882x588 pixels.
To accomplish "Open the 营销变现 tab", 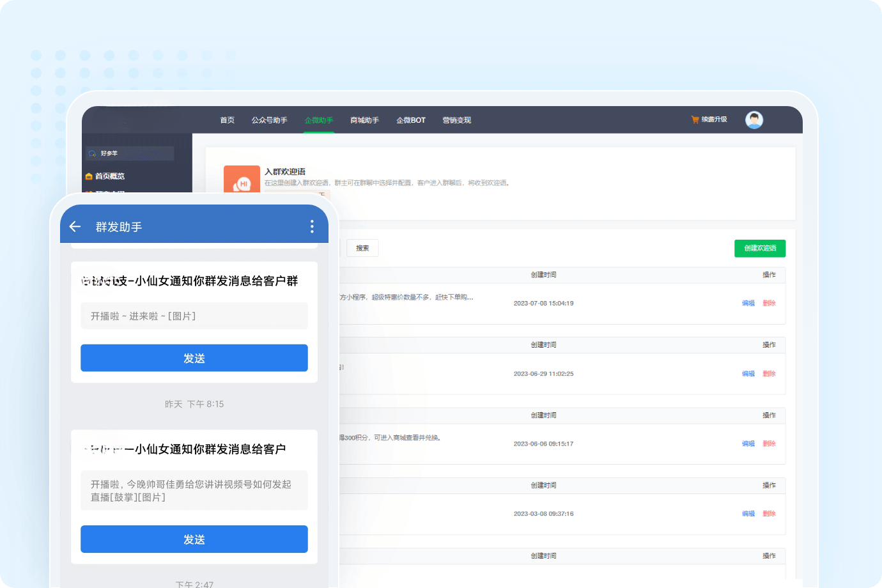I will [x=456, y=120].
